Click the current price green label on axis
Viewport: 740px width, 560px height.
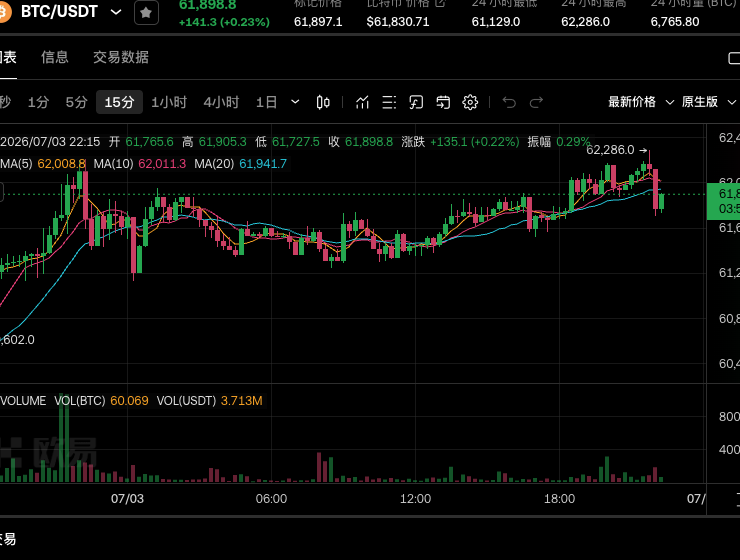723,201
